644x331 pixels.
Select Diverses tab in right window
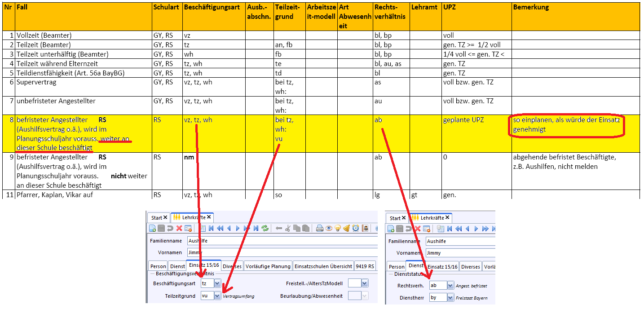pos(471,266)
